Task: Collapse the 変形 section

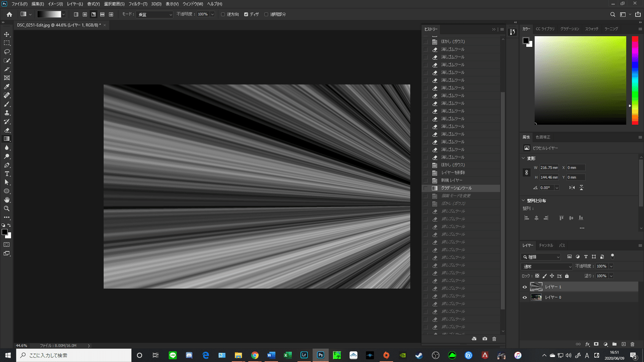Action: click(524, 158)
